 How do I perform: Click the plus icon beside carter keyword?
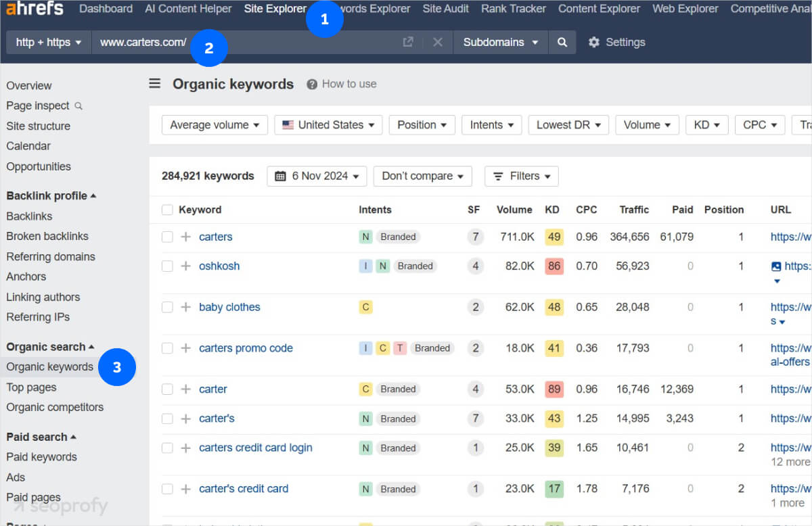(x=186, y=389)
